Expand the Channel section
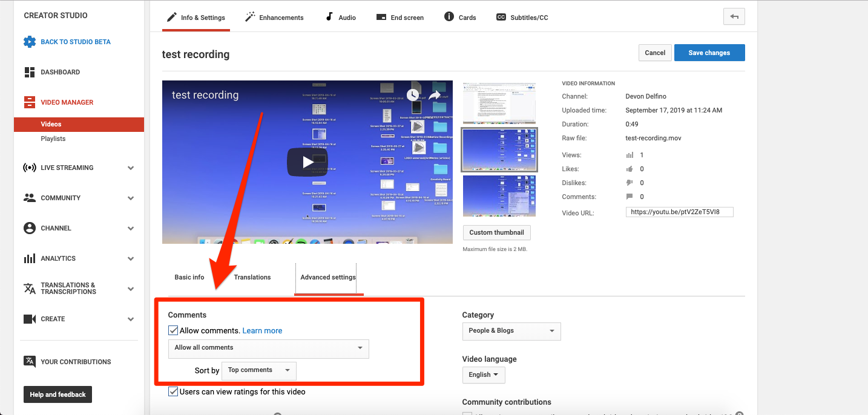 [131, 229]
